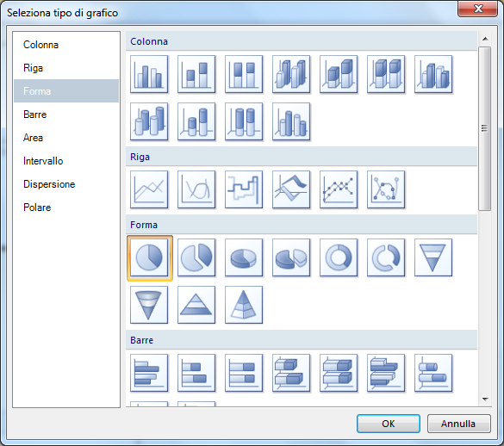Screen dimensions: 504x446
Task: Select the 3D pyramid chart icon
Action: click(244, 305)
